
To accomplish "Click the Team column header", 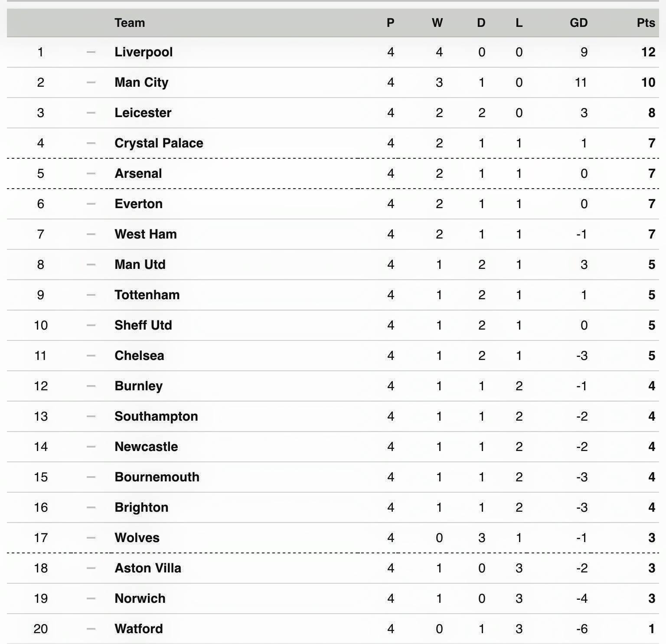I will (x=130, y=23).
